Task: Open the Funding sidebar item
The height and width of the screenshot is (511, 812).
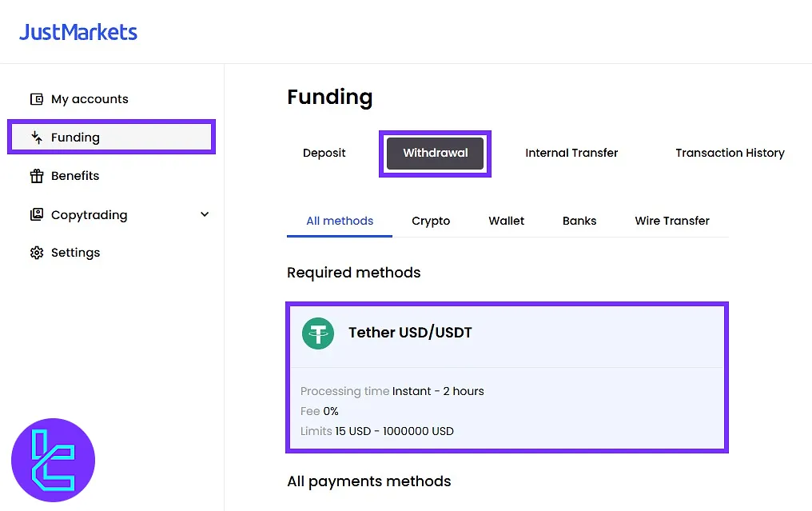Action: (111, 138)
